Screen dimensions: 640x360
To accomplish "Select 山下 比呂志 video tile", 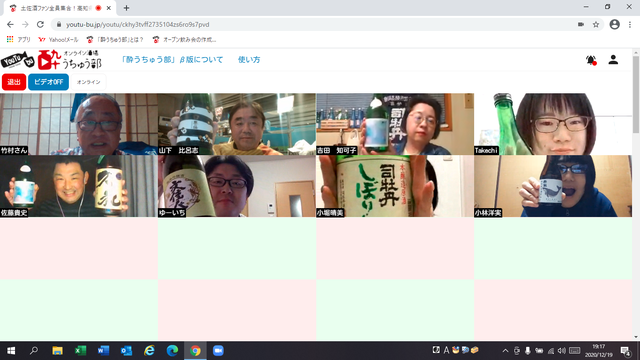I will (x=237, y=124).
